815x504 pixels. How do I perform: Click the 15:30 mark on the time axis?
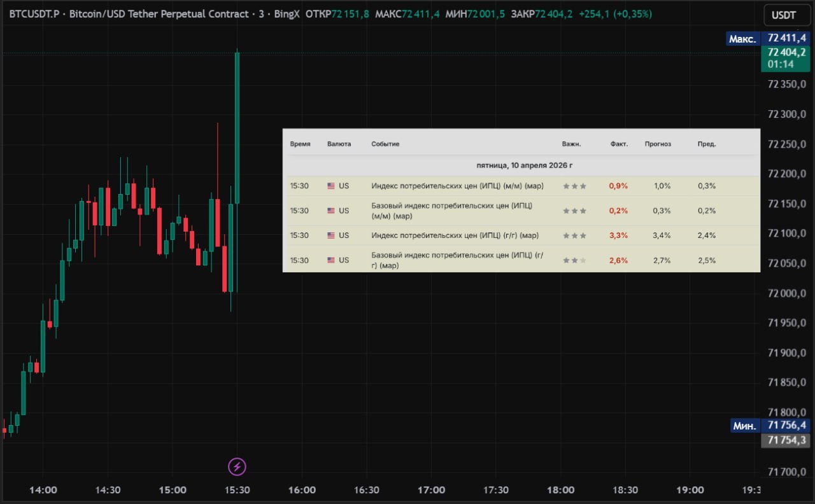237,490
